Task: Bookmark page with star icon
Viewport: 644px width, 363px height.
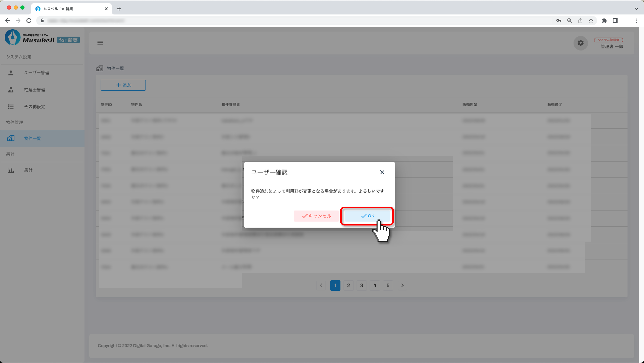Action: (x=591, y=21)
